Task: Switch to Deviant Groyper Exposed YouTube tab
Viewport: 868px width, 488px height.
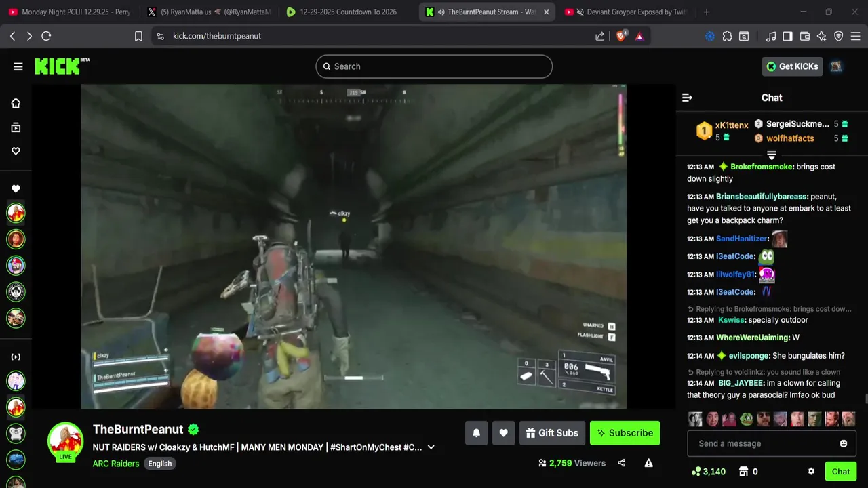Action: tap(625, 12)
